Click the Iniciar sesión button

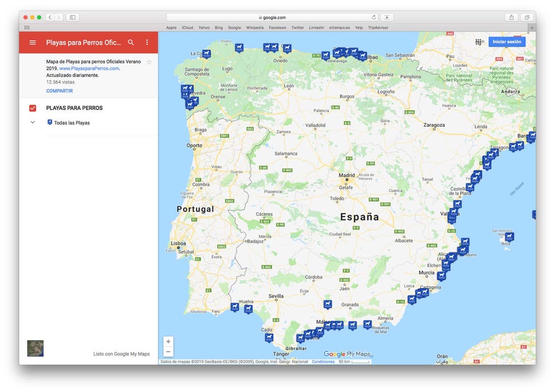click(x=507, y=42)
